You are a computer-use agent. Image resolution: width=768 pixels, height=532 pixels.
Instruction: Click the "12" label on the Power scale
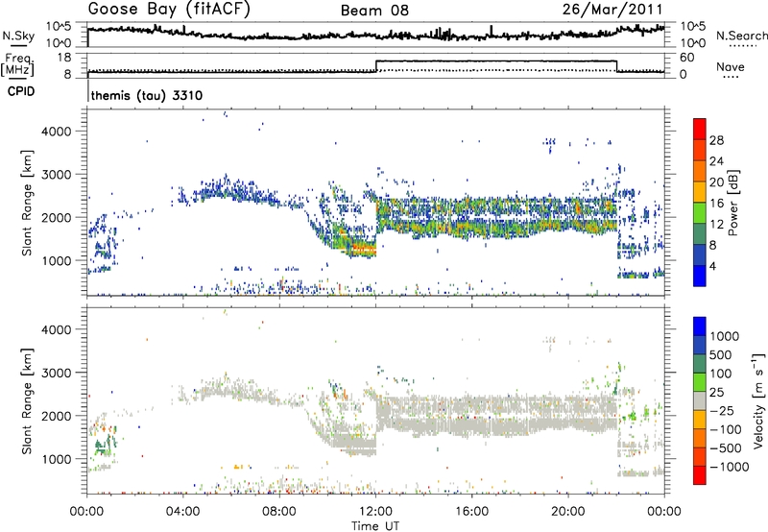coord(716,225)
